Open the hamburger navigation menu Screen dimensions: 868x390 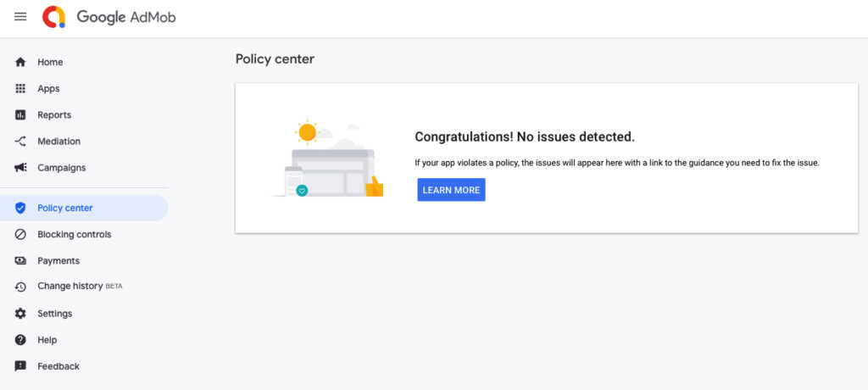coord(20,17)
